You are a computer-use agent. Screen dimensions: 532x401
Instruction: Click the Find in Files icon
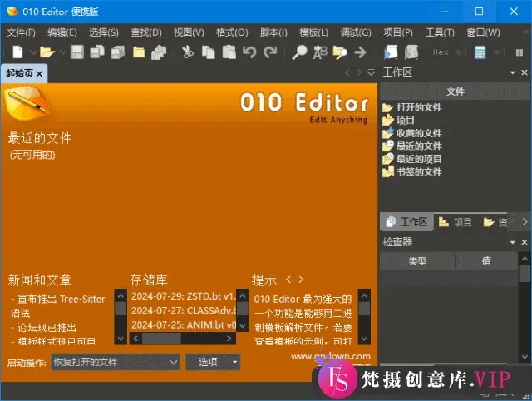click(x=340, y=52)
